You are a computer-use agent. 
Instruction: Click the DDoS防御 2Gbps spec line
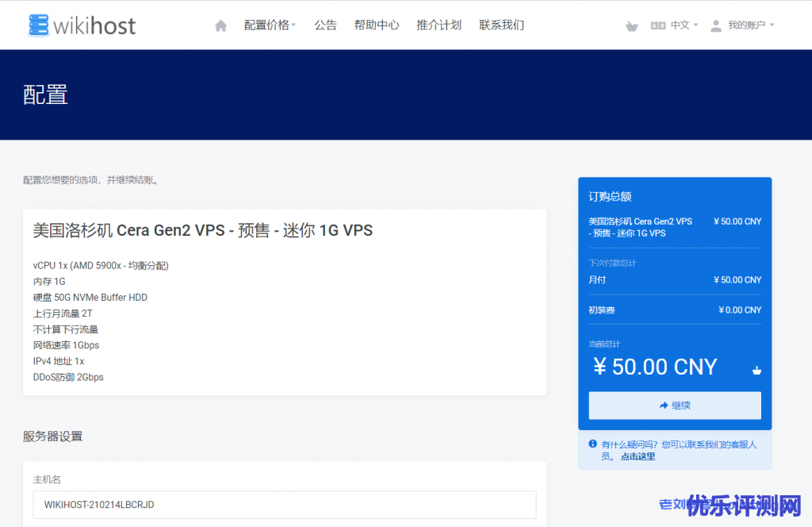[x=68, y=377]
